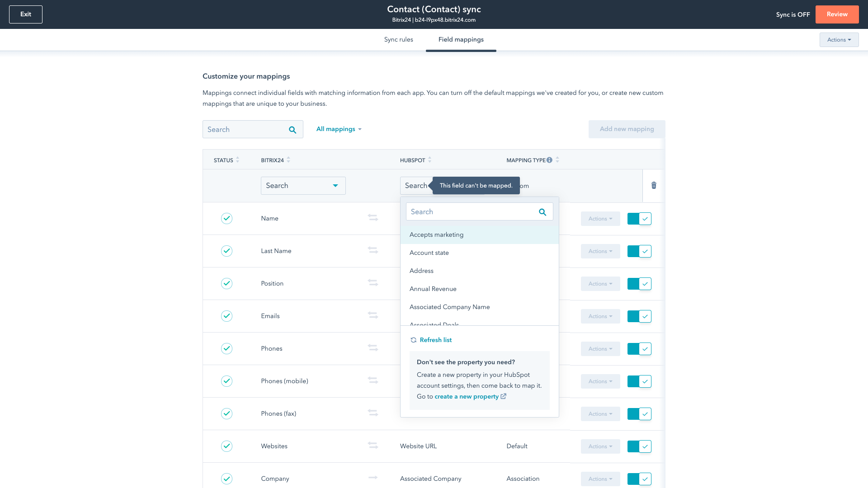This screenshot has width=868, height=488.
Task: Select Accepts marketing from the property list
Action: click(436, 235)
